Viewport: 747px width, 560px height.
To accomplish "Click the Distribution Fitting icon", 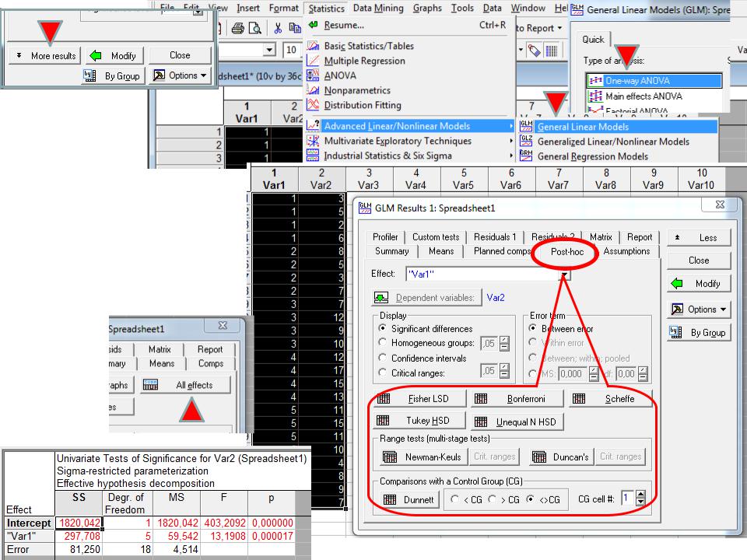I will (x=313, y=105).
